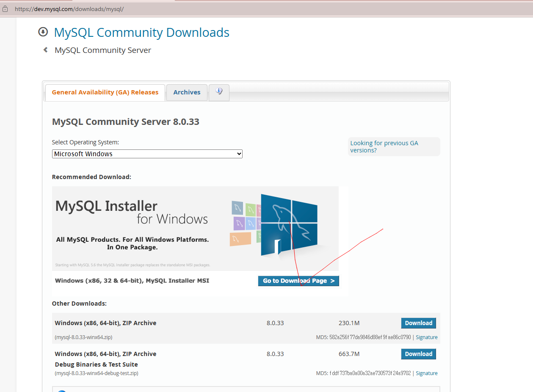Open the information icon tab

[x=219, y=92]
